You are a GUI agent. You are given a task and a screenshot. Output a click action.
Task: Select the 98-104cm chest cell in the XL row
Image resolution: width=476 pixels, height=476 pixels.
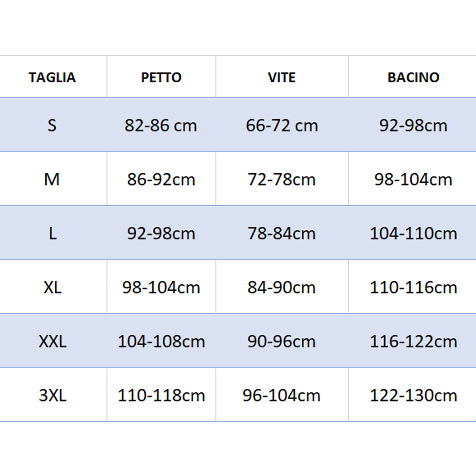[x=161, y=288]
